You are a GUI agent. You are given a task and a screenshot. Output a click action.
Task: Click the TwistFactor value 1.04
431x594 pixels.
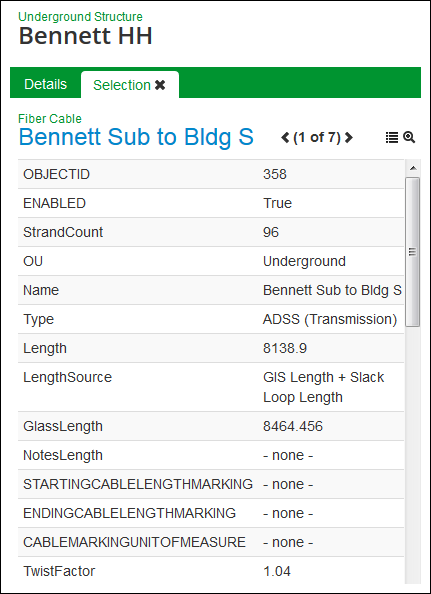tap(277, 571)
